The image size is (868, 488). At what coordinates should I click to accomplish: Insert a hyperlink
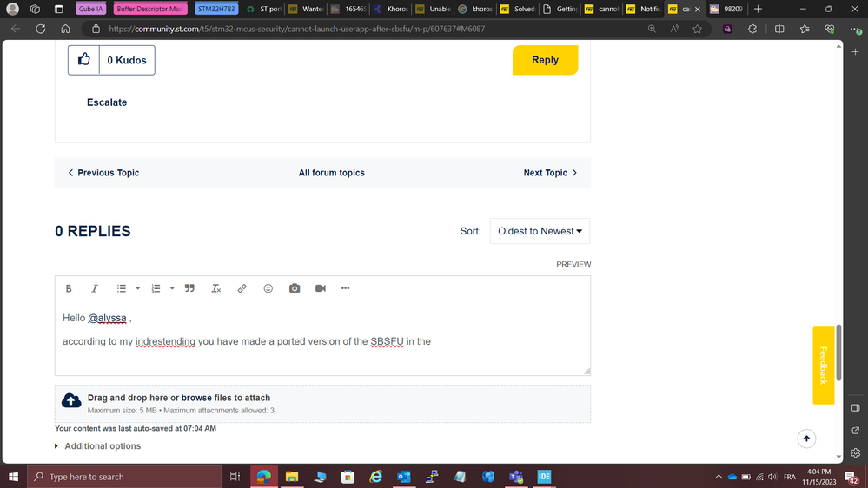coord(242,288)
